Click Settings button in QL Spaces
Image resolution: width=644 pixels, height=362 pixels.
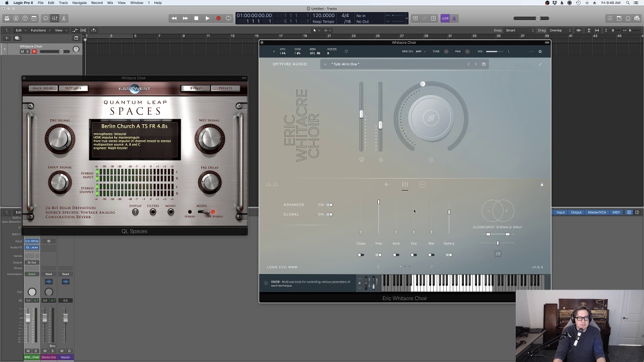[73, 88]
